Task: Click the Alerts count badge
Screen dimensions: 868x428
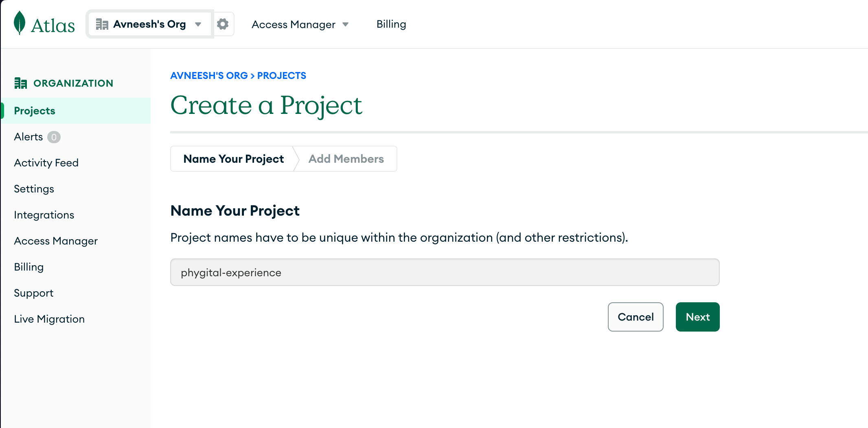Action: [x=54, y=137]
